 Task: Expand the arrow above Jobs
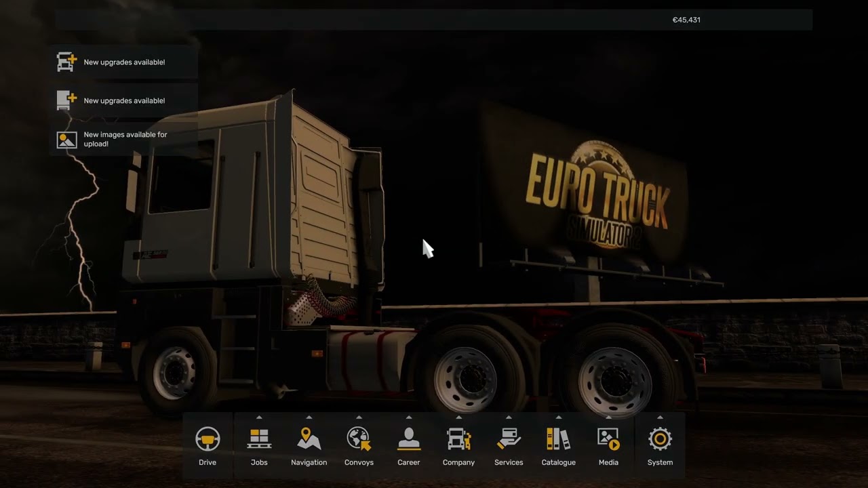pyautogui.click(x=259, y=418)
